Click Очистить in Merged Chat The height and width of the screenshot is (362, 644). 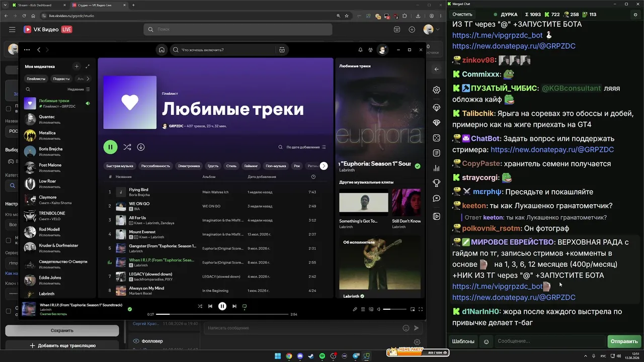coord(462,15)
